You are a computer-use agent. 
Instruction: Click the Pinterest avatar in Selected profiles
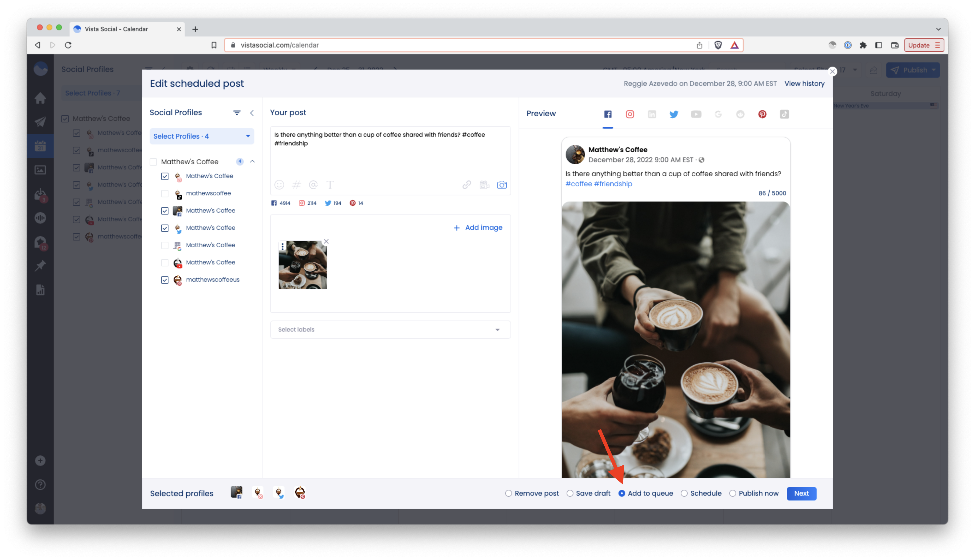[300, 493]
